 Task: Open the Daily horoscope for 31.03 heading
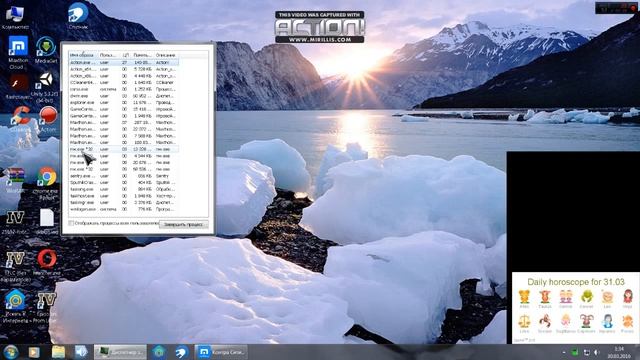click(576, 282)
